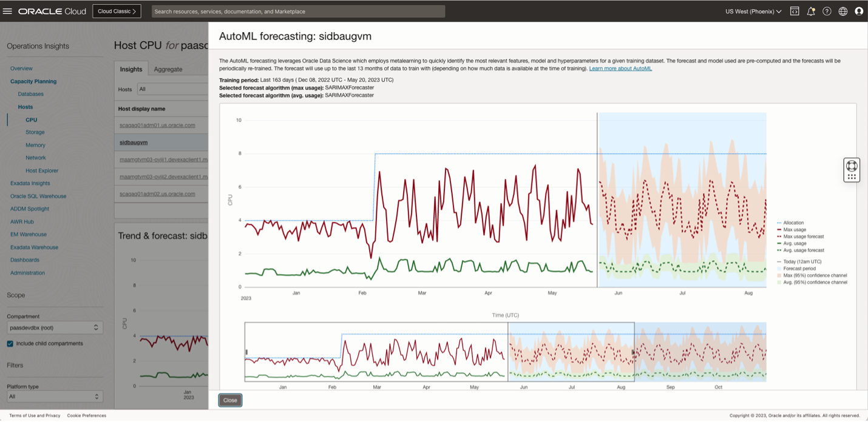Open the notifications bell
The image size is (868, 422).
click(811, 11)
